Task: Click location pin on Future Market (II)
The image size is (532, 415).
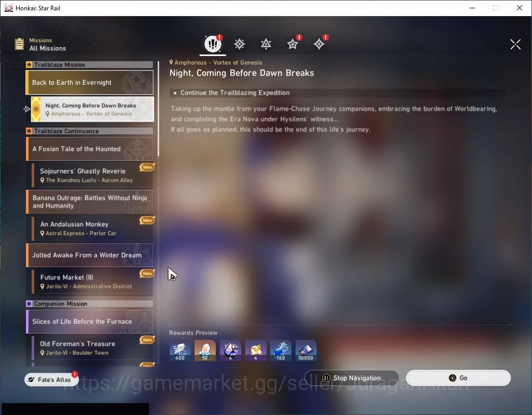Action: click(43, 286)
